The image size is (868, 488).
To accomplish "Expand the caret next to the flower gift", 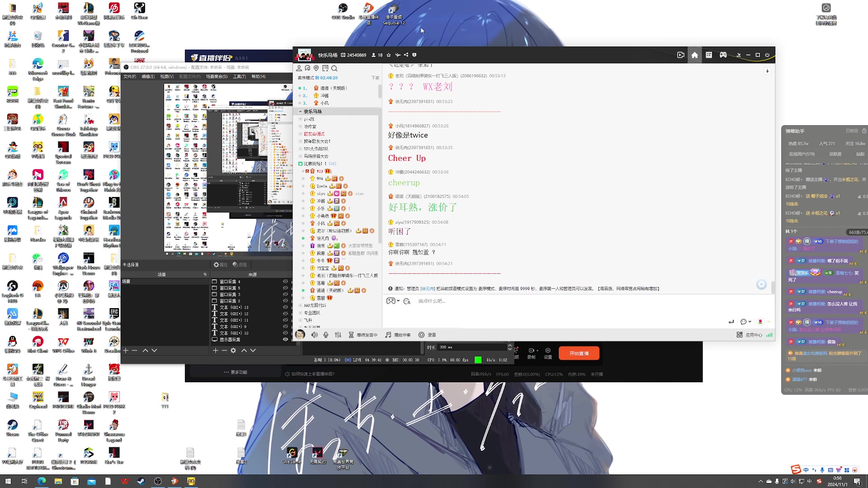I will tap(769, 322).
